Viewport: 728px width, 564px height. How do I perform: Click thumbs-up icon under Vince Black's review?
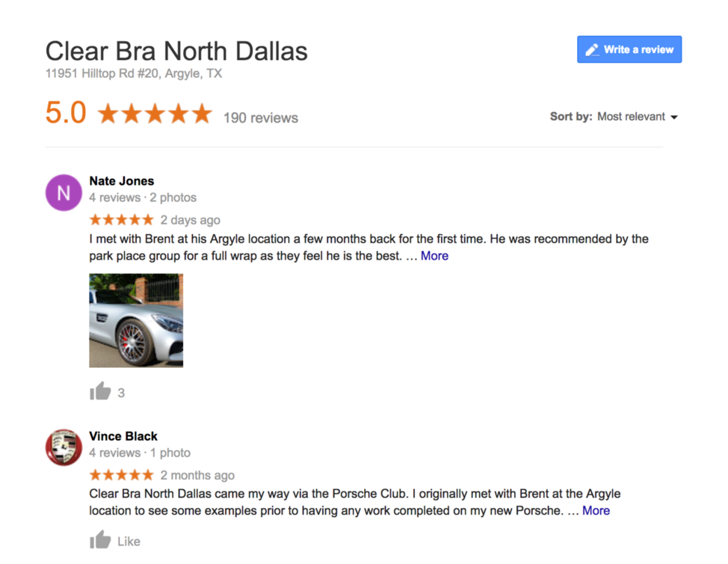(100, 540)
